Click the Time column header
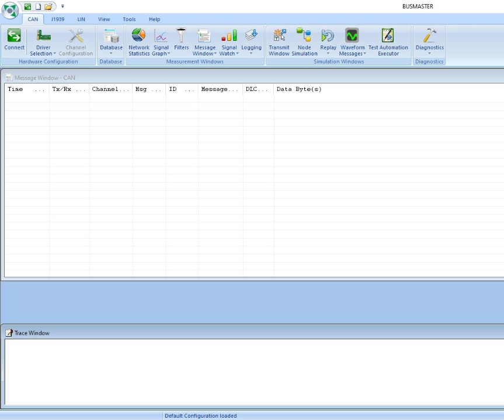Screen dimensions: 504x420 tap(27, 89)
